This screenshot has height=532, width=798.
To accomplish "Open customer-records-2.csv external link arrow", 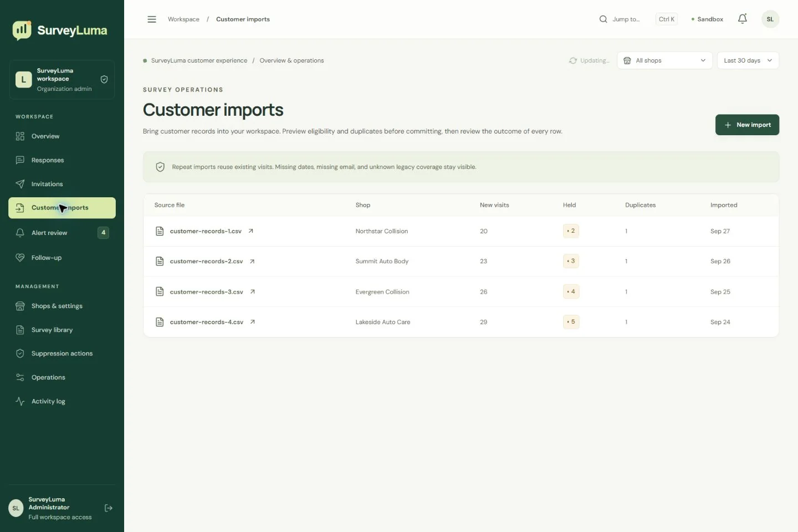I will (252, 262).
